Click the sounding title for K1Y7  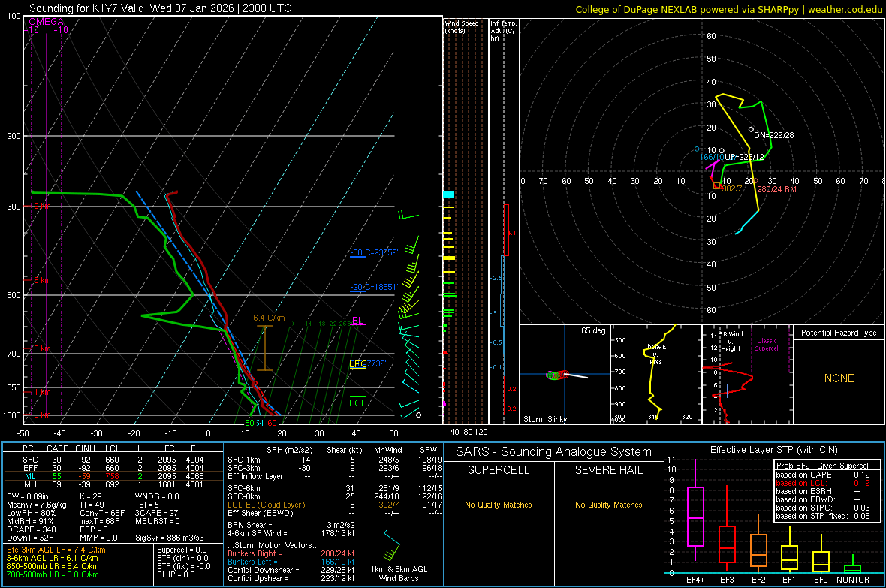tap(160, 8)
